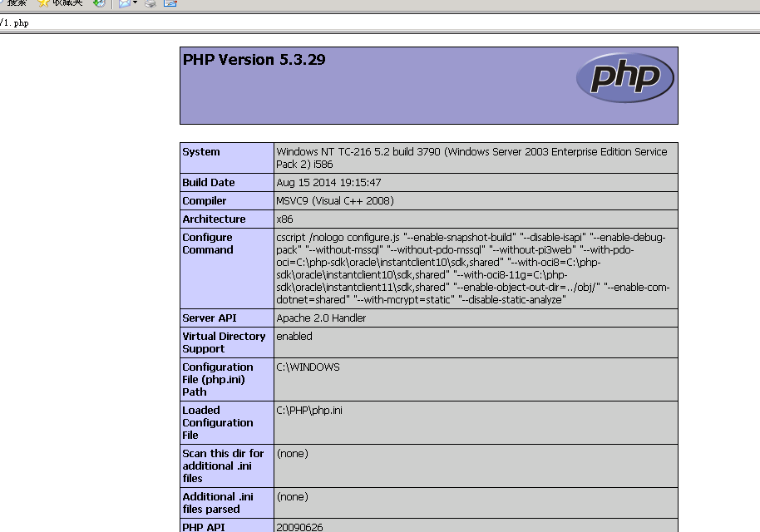Click the History toolbar icon

pyautogui.click(x=99, y=2)
